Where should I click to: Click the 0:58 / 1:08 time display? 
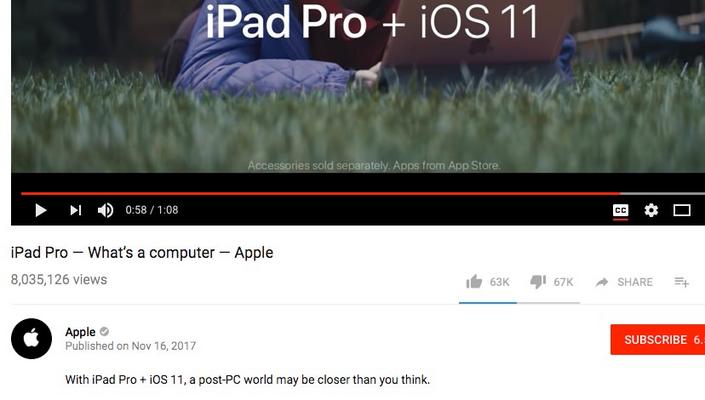coord(152,210)
